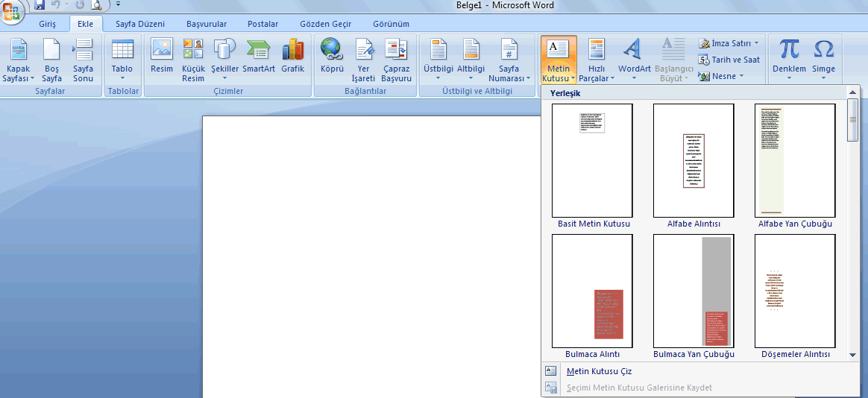Select the Ekle ribbon tab

pos(85,24)
